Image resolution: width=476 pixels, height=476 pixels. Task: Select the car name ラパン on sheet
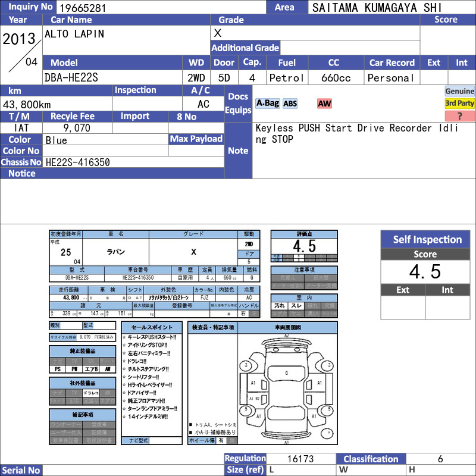click(115, 252)
